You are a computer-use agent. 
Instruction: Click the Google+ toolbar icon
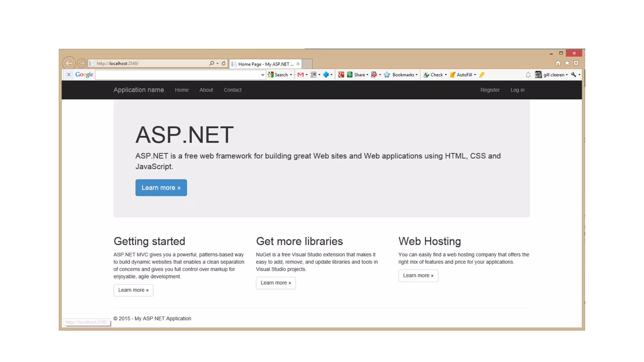341,75
